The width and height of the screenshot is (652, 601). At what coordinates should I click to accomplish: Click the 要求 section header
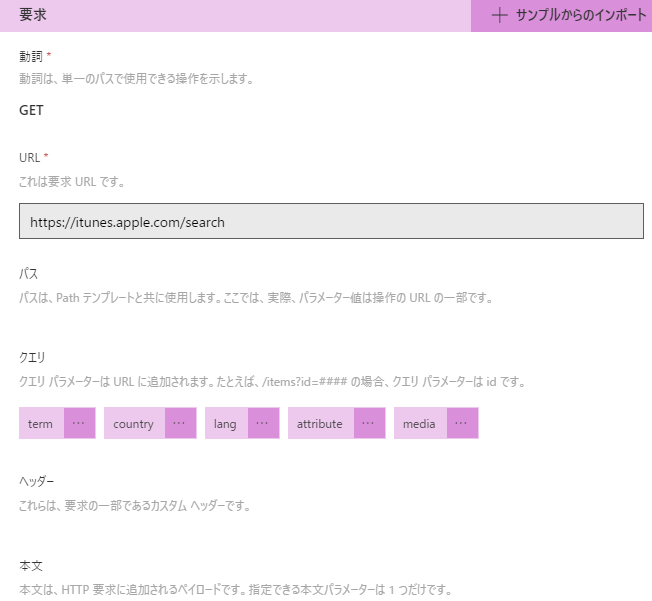tap(33, 15)
